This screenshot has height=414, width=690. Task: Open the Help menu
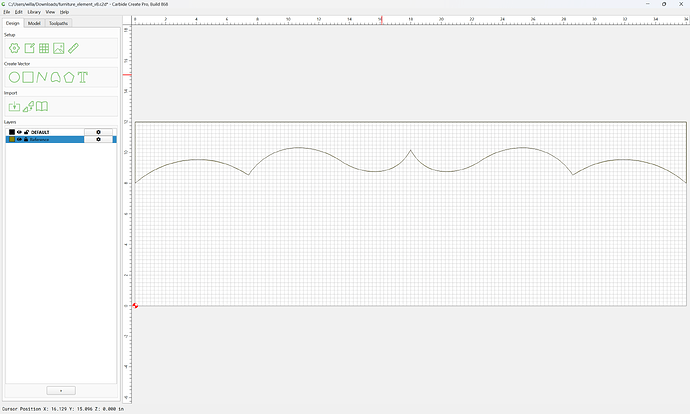tap(64, 12)
